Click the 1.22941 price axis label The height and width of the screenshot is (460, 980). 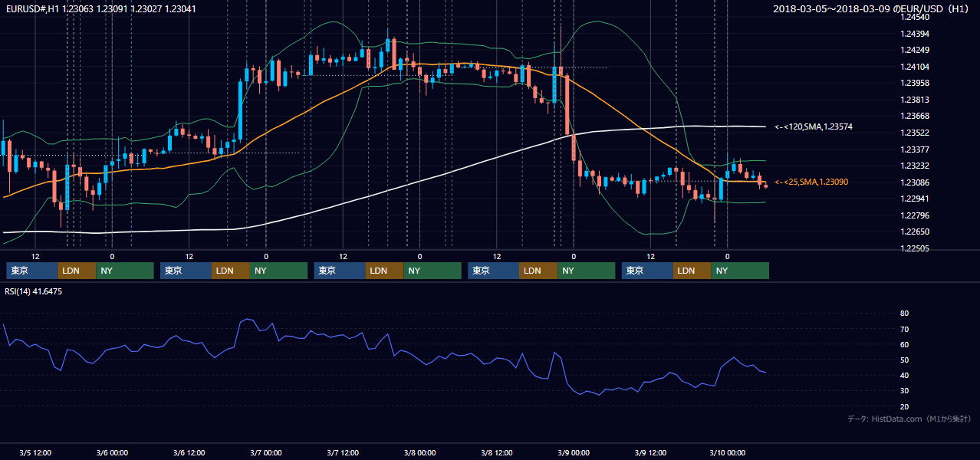[914, 199]
